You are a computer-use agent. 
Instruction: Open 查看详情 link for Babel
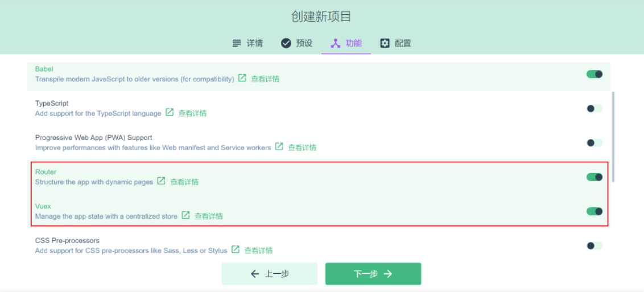(265, 79)
